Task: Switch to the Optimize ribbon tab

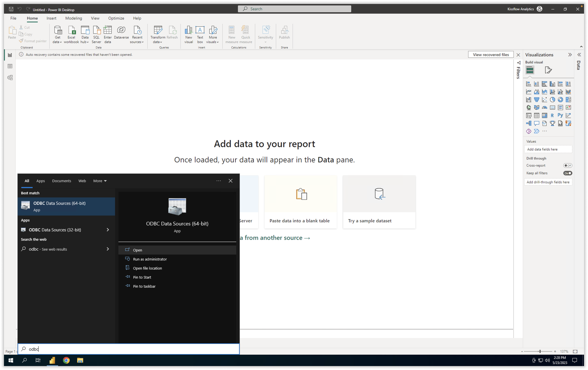Action: pos(116,18)
